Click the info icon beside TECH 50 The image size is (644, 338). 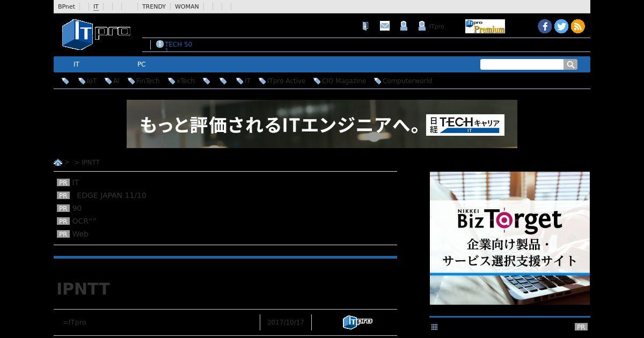tap(160, 44)
